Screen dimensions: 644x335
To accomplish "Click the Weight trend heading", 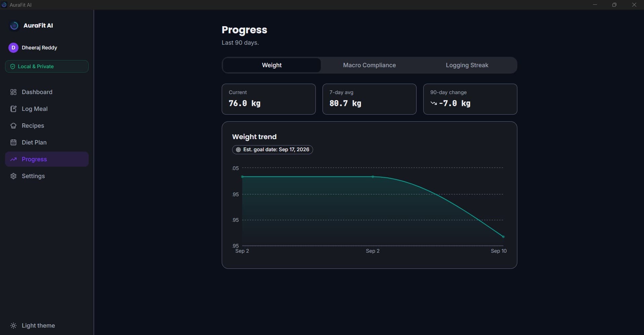I will (x=254, y=137).
